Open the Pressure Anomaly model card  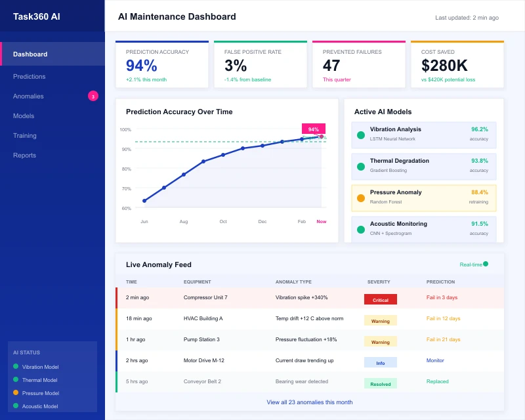(423, 198)
